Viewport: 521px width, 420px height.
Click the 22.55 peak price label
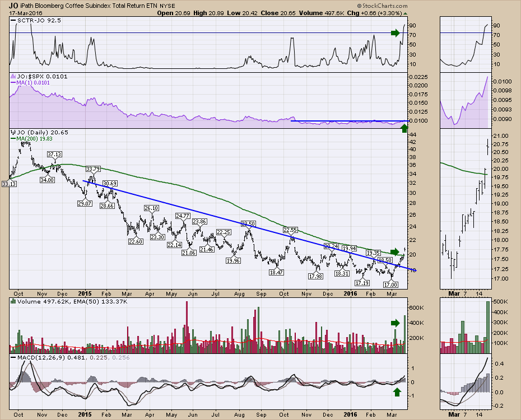pos(290,230)
